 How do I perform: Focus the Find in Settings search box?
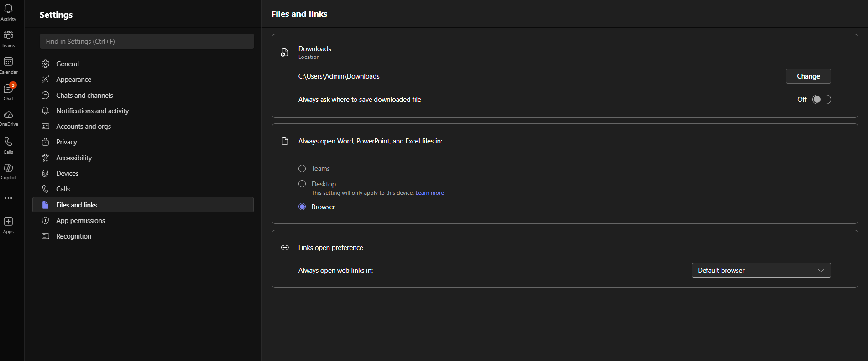pos(147,42)
